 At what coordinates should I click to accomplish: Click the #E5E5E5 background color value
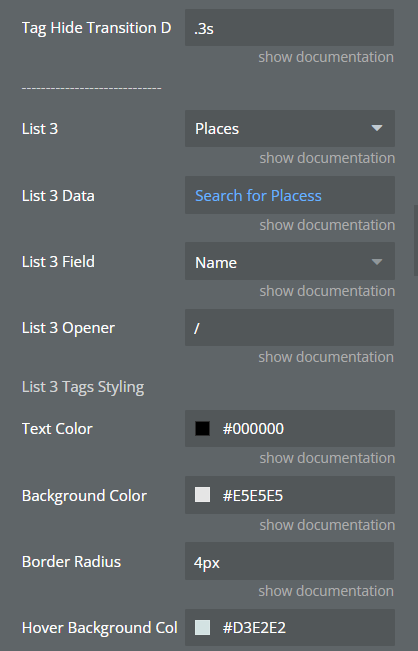click(253, 495)
